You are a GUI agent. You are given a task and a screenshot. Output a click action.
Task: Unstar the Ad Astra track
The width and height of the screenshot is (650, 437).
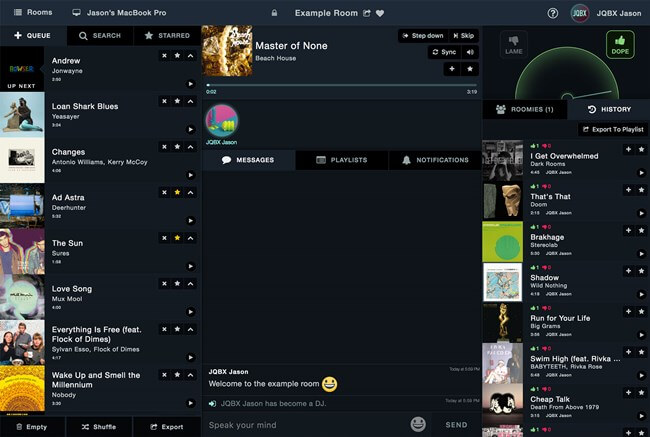pos(177,192)
